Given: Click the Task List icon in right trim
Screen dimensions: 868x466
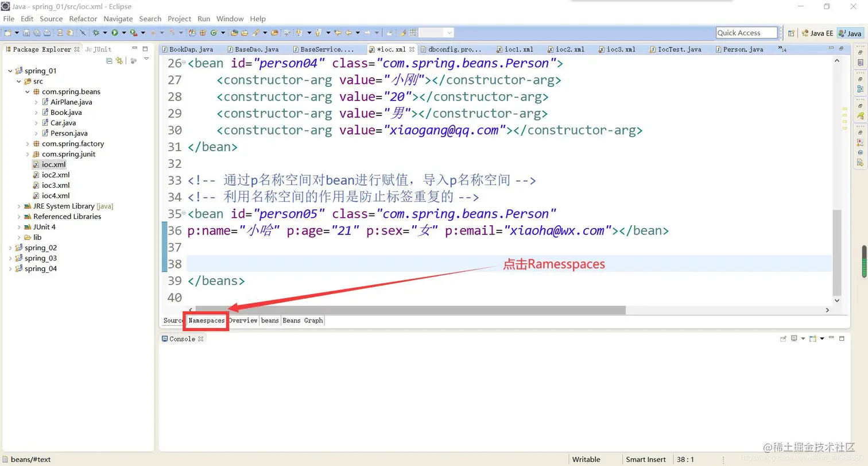Looking at the screenshot, I should pos(860,62).
